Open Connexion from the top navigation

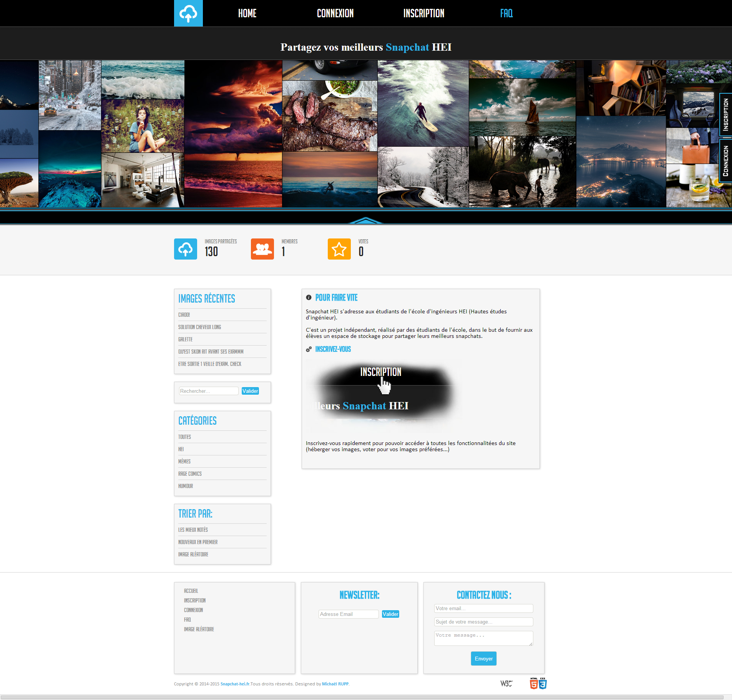tap(335, 13)
